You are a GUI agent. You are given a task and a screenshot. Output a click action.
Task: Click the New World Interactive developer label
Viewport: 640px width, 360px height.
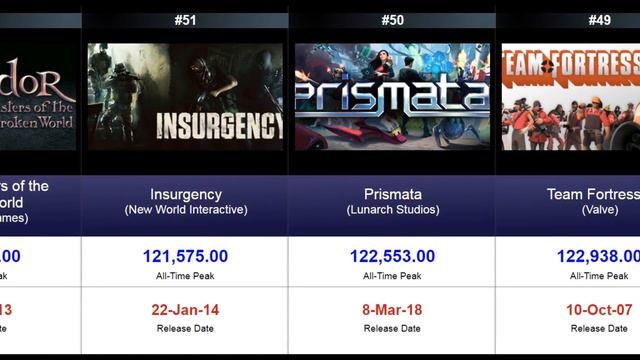[x=186, y=210]
